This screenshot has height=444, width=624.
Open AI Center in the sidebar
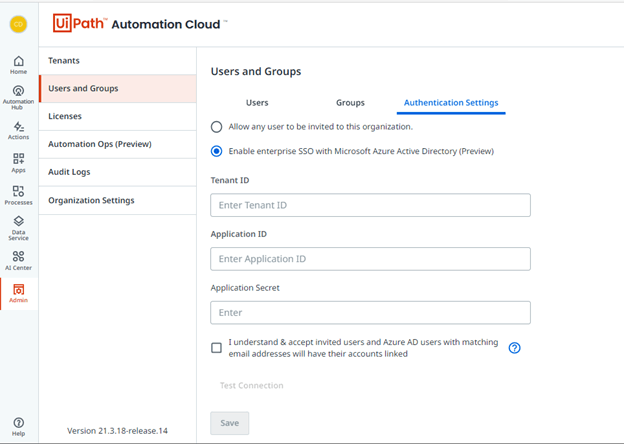(x=18, y=261)
